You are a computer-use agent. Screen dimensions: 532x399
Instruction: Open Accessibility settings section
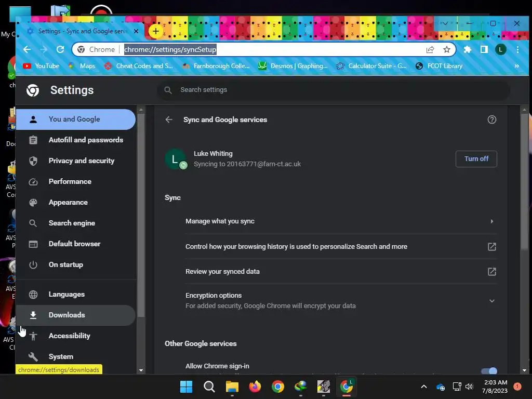pos(75,336)
